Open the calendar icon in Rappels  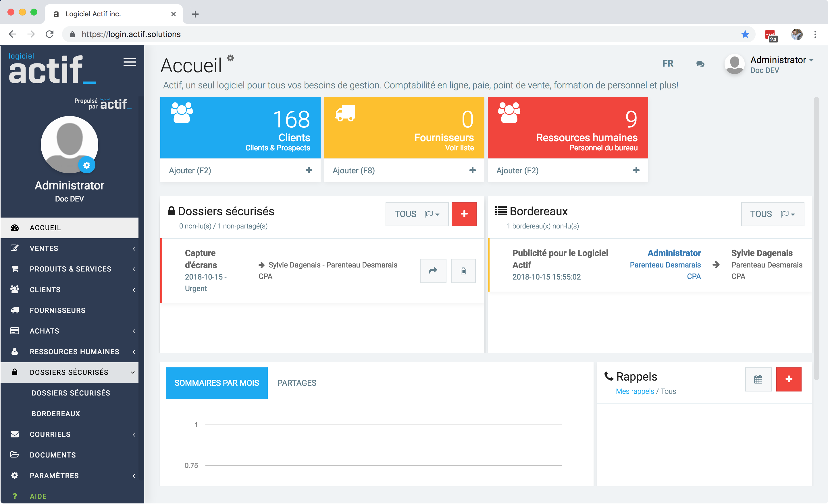[758, 379]
